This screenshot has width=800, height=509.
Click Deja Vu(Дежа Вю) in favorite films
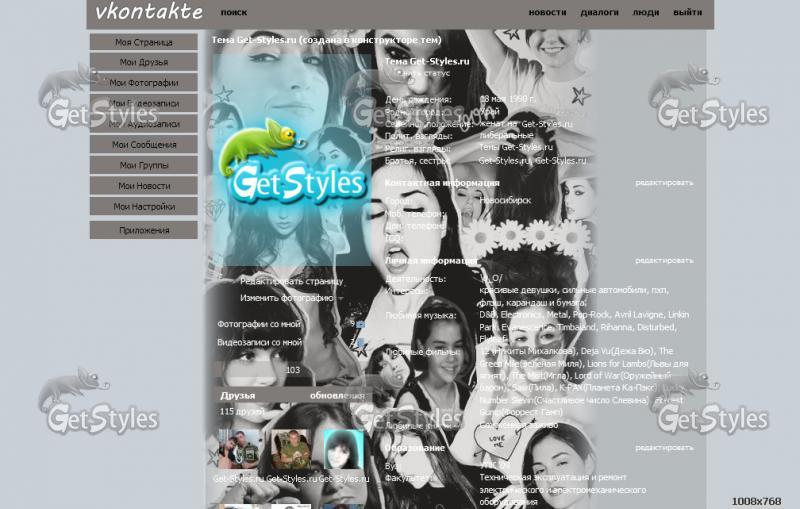click(x=618, y=351)
